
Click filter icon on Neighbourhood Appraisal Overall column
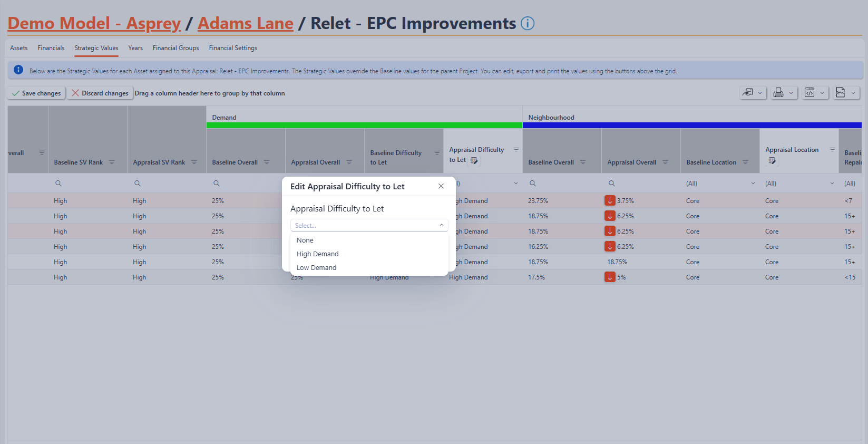[665, 162]
